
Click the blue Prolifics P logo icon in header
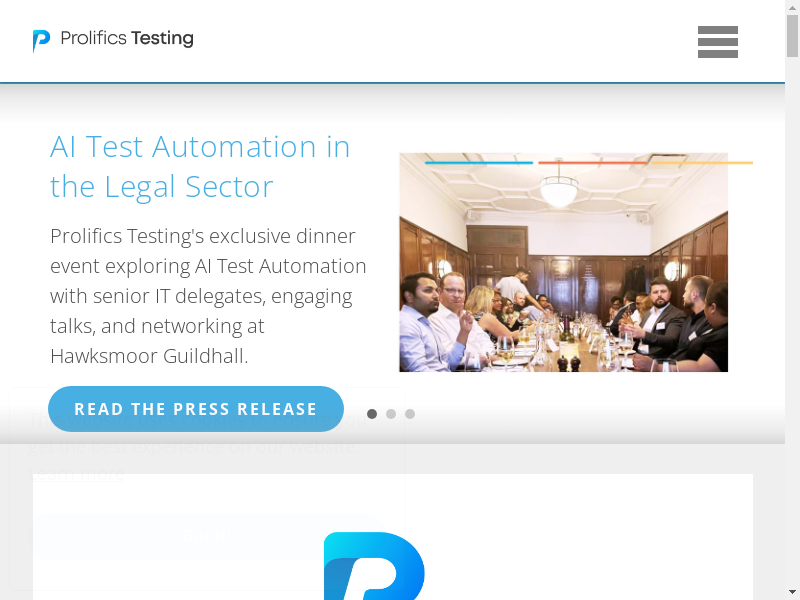[41, 41]
